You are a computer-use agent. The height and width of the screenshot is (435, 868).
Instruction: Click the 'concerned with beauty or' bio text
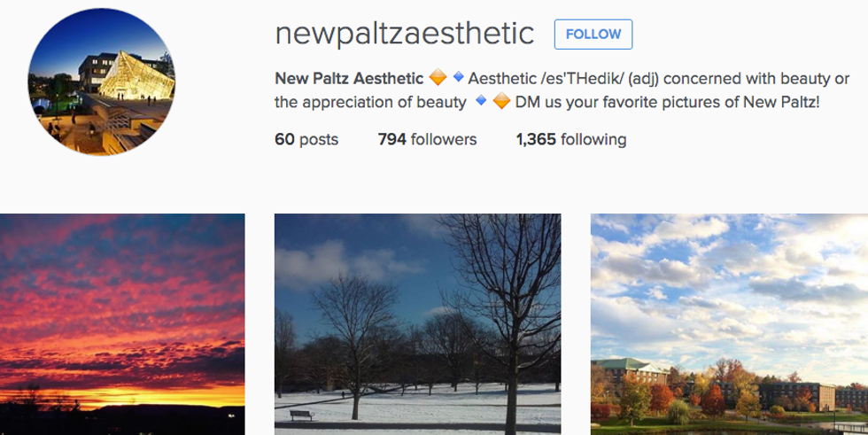(755, 79)
